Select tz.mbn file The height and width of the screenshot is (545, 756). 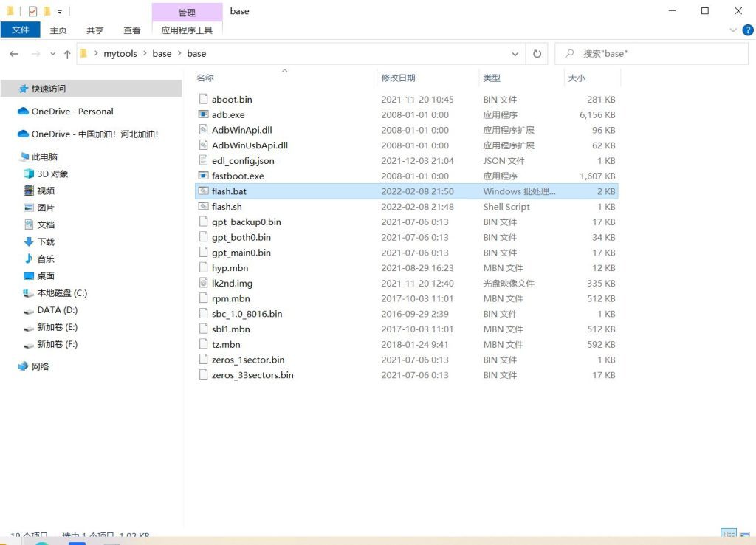click(x=226, y=345)
